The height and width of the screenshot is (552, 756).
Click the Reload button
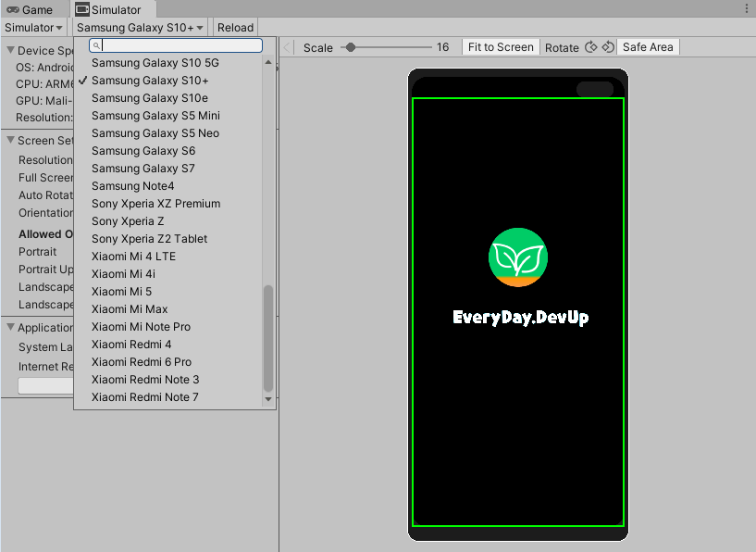pos(235,28)
